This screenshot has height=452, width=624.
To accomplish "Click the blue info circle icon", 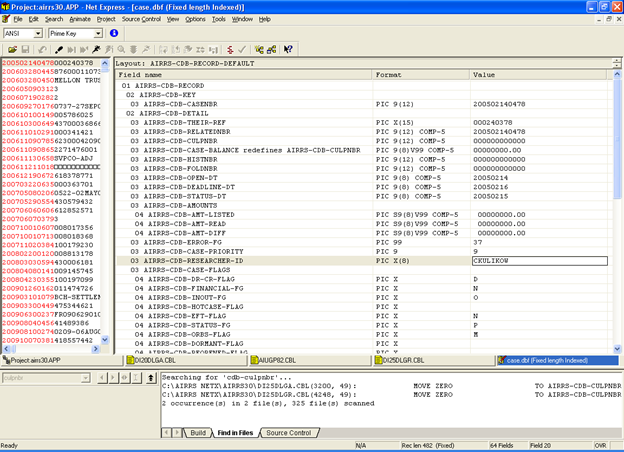I will pyautogui.click(x=114, y=33).
